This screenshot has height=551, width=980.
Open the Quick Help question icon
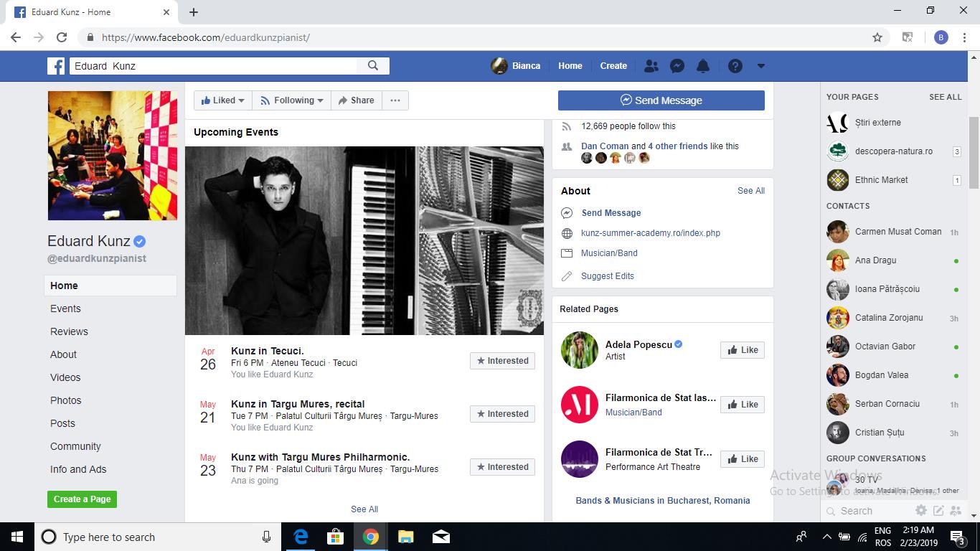735,66
